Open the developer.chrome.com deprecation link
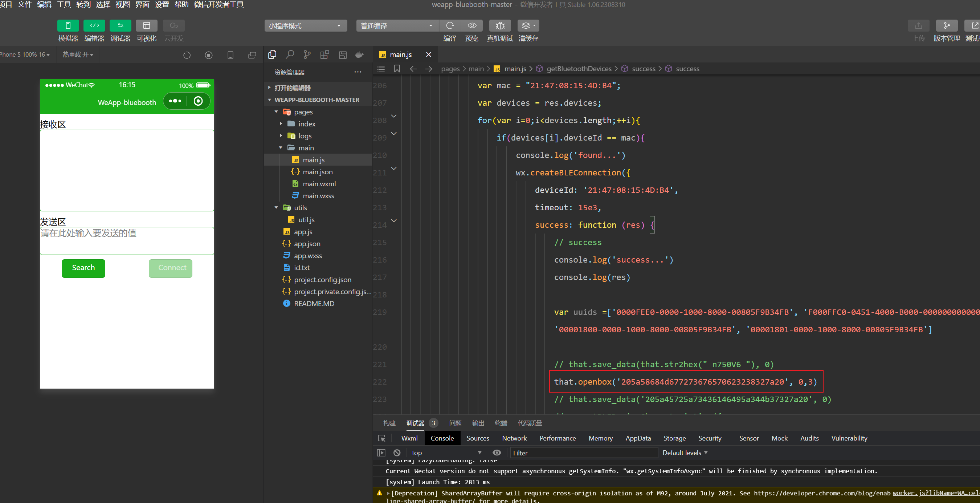This screenshot has width=980, height=503. click(x=822, y=493)
